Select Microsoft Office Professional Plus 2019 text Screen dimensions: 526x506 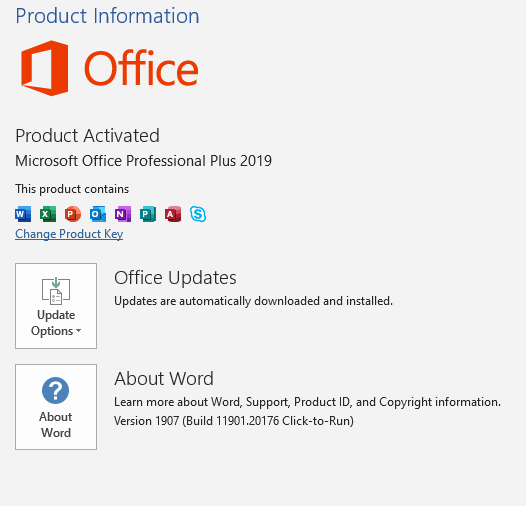pyautogui.click(x=144, y=161)
